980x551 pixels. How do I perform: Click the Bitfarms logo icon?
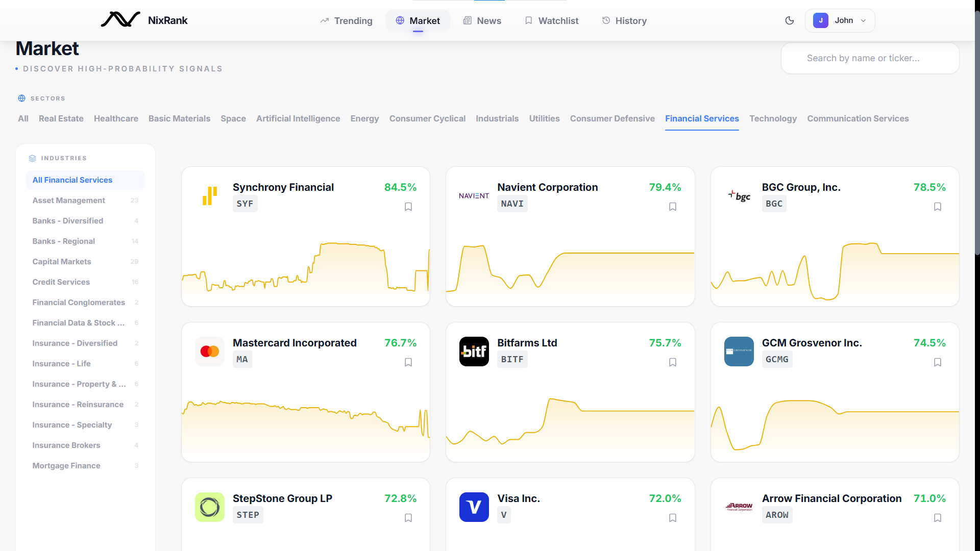click(474, 352)
